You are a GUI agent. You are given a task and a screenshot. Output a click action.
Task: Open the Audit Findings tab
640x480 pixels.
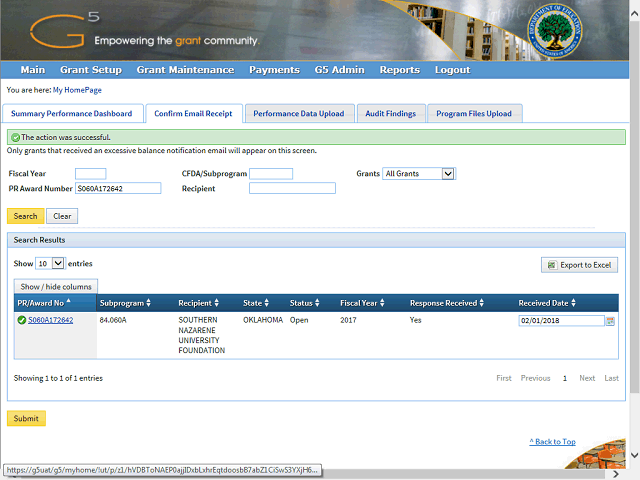click(x=391, y=113)
